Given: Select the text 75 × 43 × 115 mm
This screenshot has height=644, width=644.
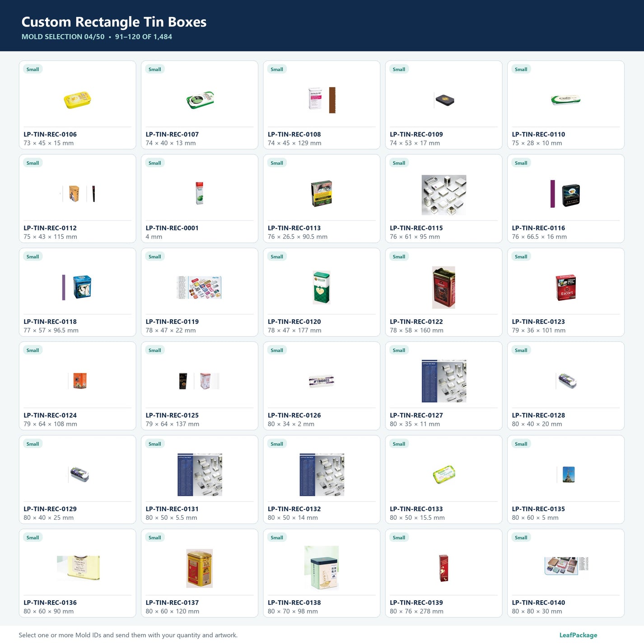Looking at the screenshot, I should click(x=50, y=237).
